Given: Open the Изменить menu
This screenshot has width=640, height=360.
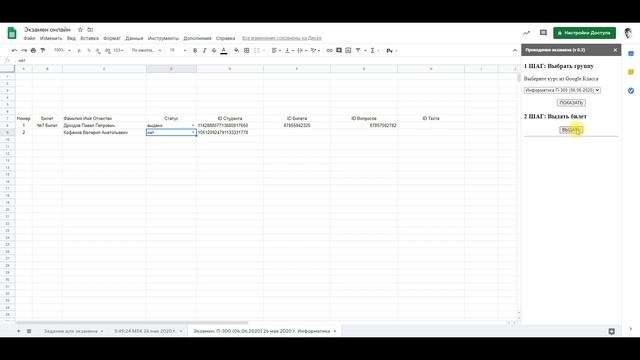Looking at the screenshot, I should pos(51,38).
